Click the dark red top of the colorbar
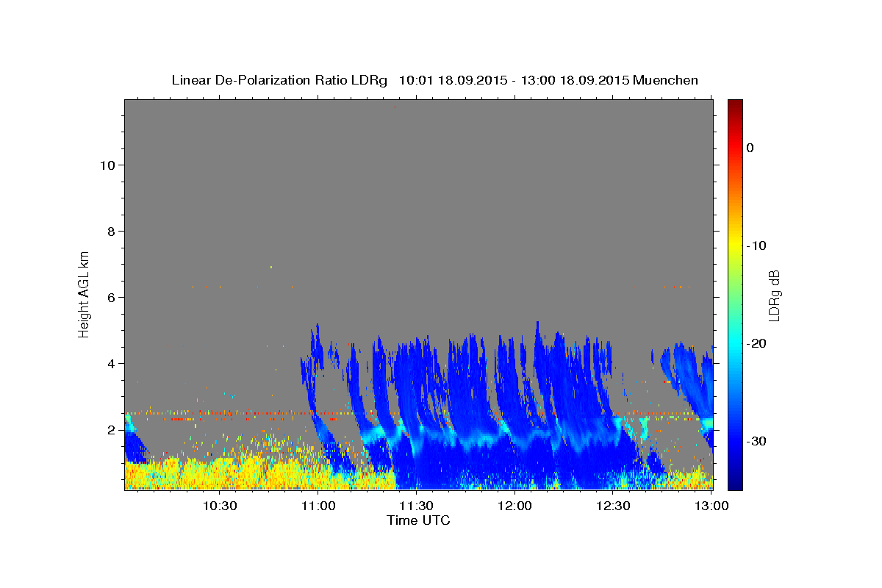The height and width of the screenshot is (588, 882). (x=734, y=104)
